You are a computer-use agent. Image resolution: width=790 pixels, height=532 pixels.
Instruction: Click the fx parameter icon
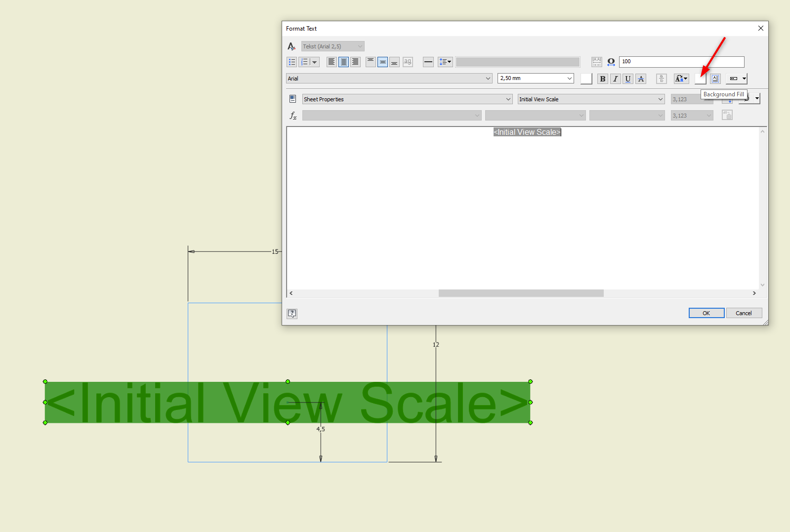(x=292, y=116)
